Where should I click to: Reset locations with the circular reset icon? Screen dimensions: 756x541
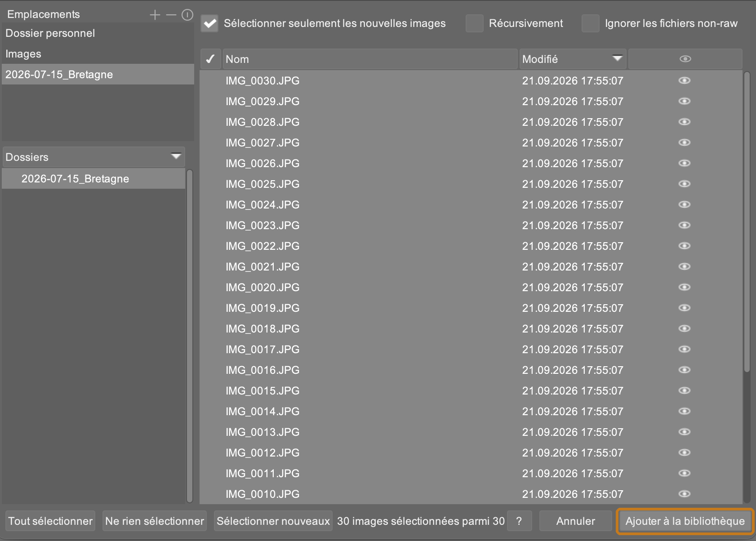pos(187,15)
